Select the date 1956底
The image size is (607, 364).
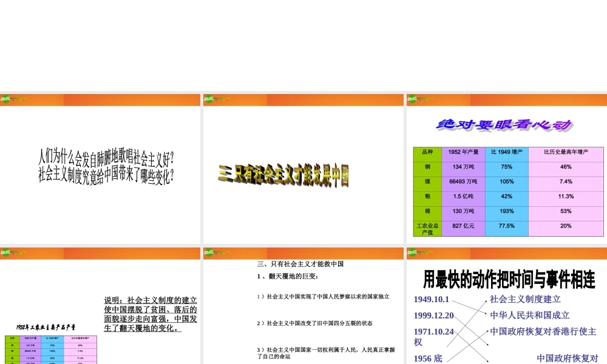[428, 358]
